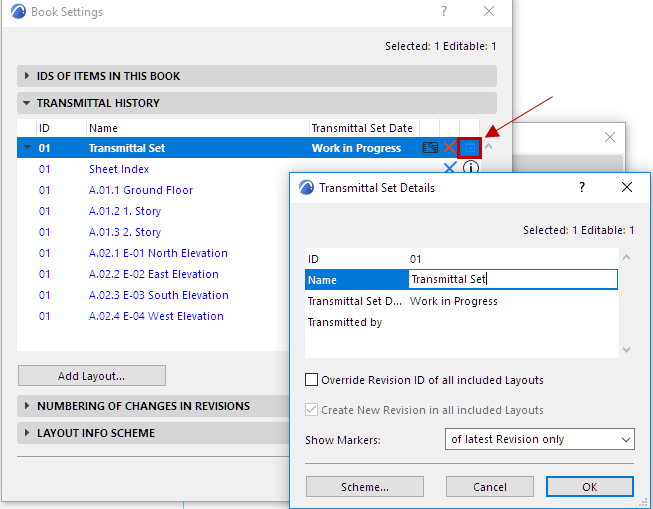
Task: Select the A.02.1 E-01 North Elevation row
Action: click(153, 253)
